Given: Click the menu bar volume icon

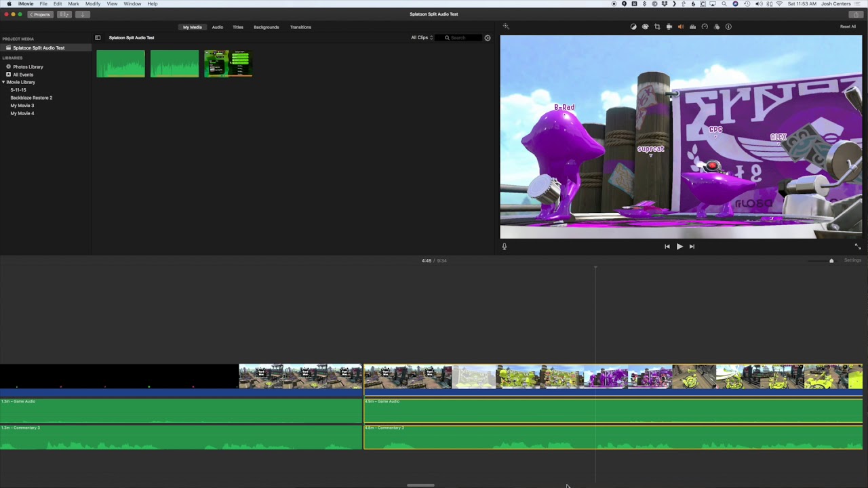Looking at the screenshot, I should point(758,4).
